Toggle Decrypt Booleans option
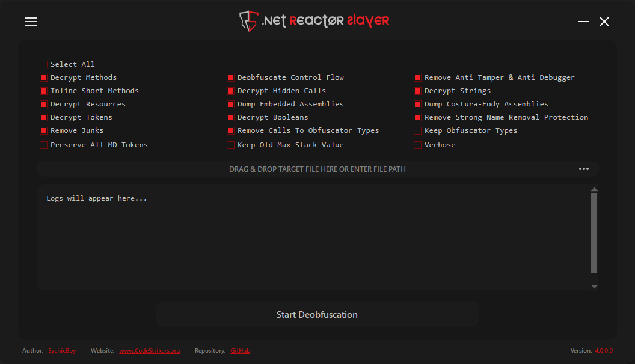 [x=230, y=117]
